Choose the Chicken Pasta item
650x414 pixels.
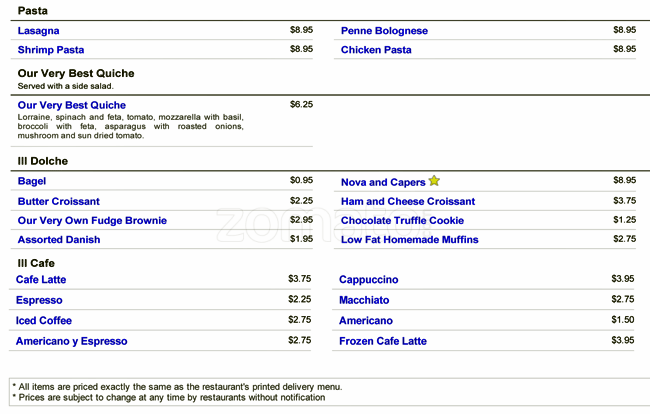[376, 50]
